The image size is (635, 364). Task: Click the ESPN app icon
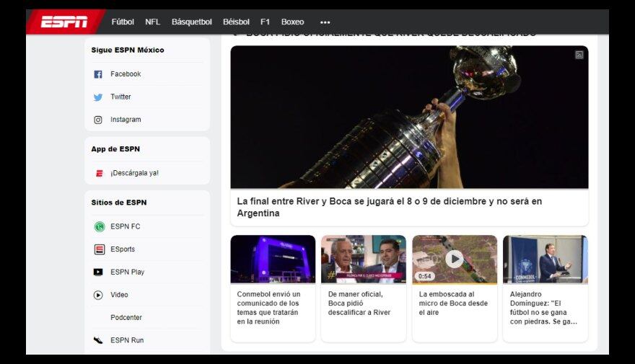tap(100, 173)
